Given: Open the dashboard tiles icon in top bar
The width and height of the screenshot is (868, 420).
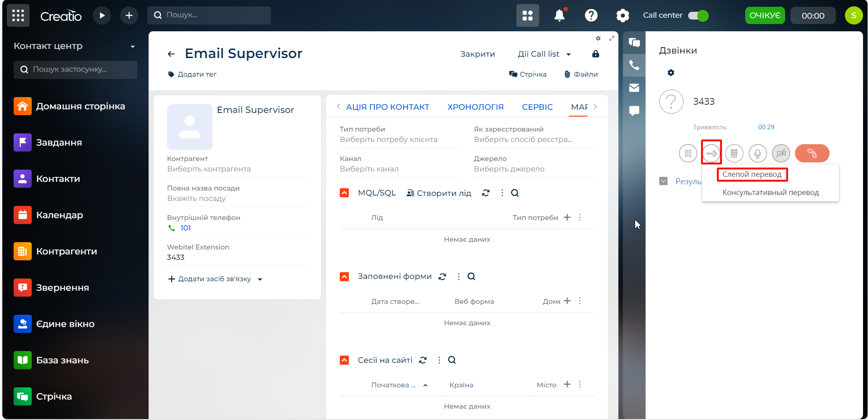Looking at the screenshot, I should (528, 15).
